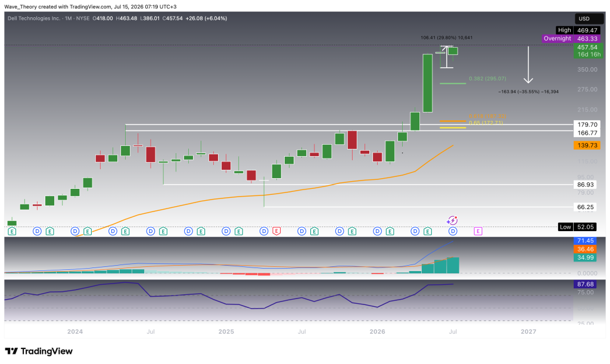Click the Dell Technologies Inc. symbol title
The width and height of the screenshot is (610, 364).
(35, 18)
